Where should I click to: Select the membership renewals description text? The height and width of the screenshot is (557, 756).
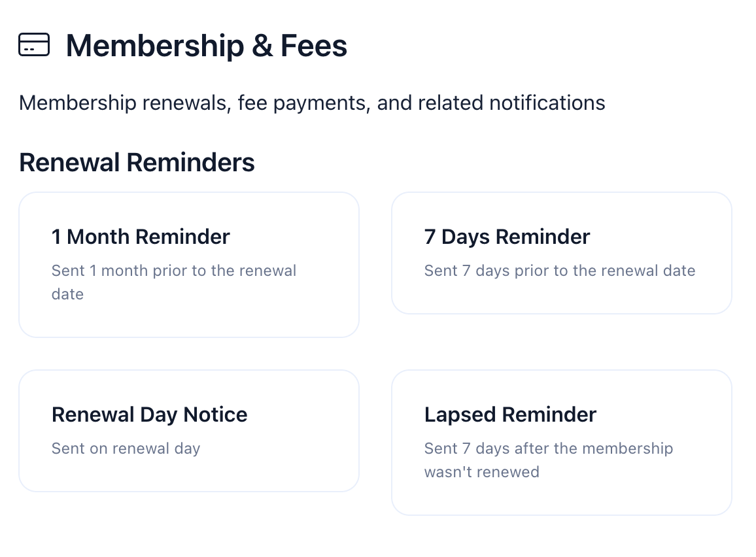pos(312,103)
